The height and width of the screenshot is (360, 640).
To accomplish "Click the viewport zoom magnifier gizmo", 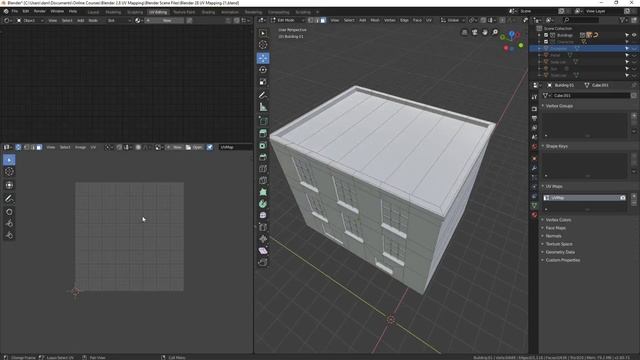I will (x=495, y=32).
